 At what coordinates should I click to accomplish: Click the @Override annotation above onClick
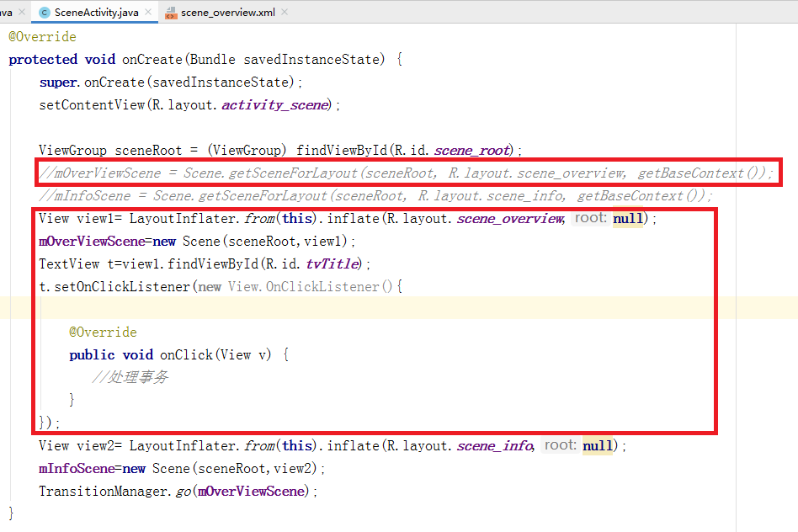103,332
